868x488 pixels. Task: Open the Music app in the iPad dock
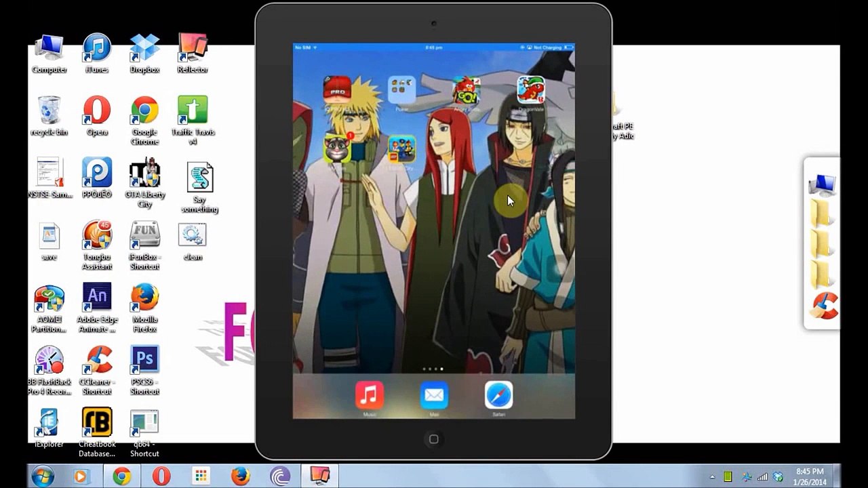click(x=369, y=395)
